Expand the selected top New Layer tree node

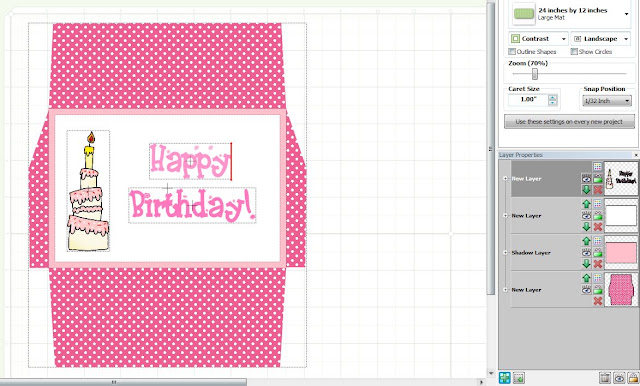(x=505, y=179)
